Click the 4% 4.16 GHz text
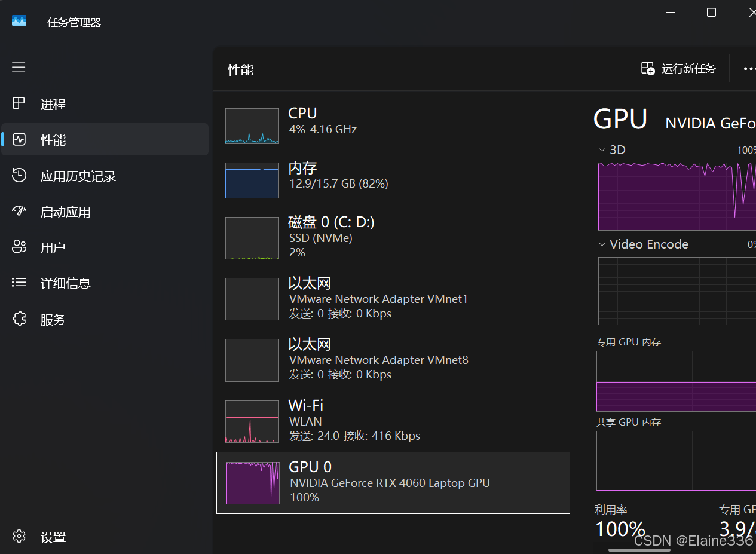The image size is (756, 554). coord(323,129)
